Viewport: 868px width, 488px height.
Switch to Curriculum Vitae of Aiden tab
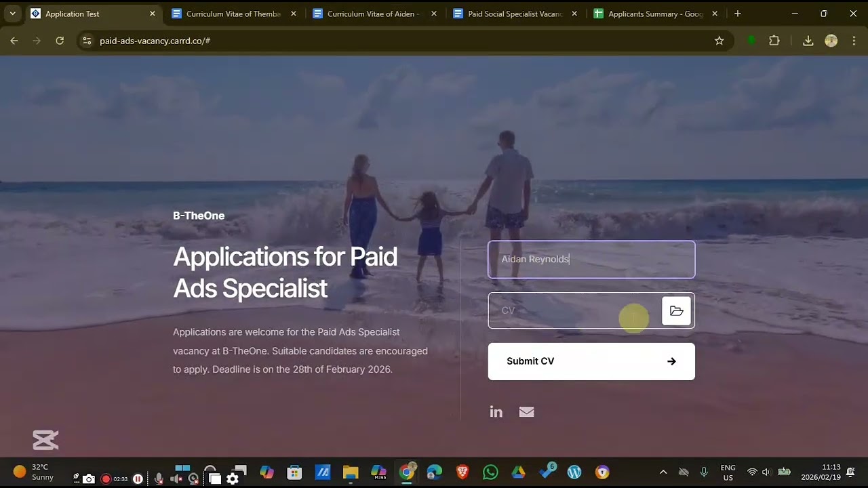[x=375, y=14]
